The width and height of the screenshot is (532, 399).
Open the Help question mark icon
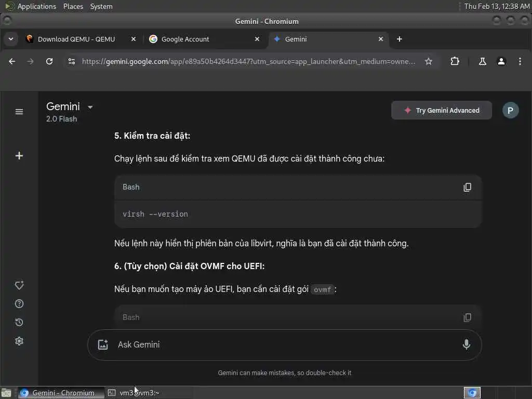(19, 303)
